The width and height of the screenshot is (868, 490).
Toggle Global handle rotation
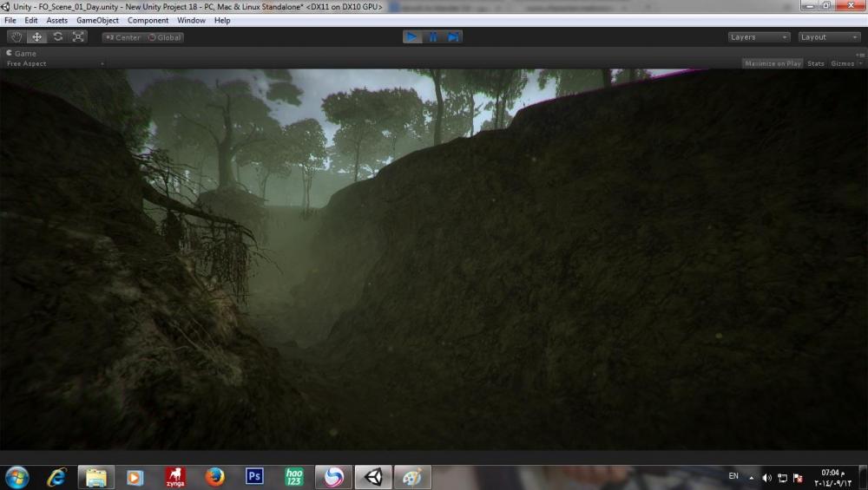point(165,37)
